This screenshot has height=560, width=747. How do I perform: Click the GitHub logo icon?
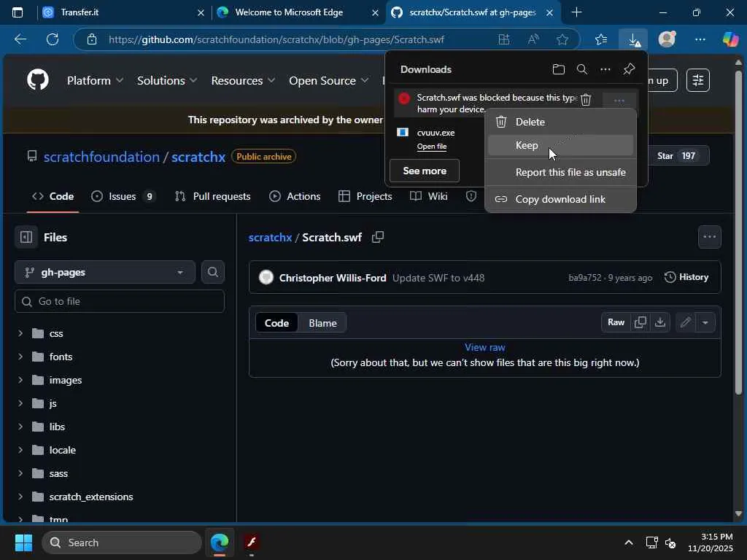coord(38,79)
